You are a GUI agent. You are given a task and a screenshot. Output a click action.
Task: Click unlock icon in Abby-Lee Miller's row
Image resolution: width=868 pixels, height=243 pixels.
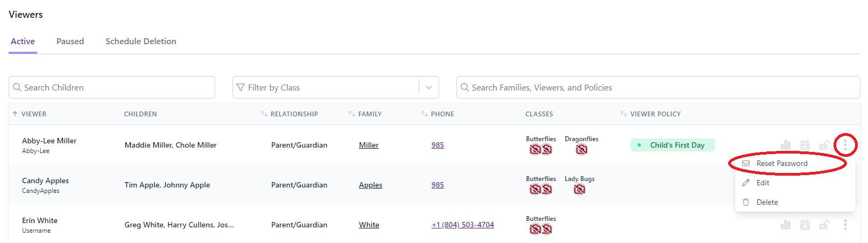pyautogui.click(x=824, y=145)
